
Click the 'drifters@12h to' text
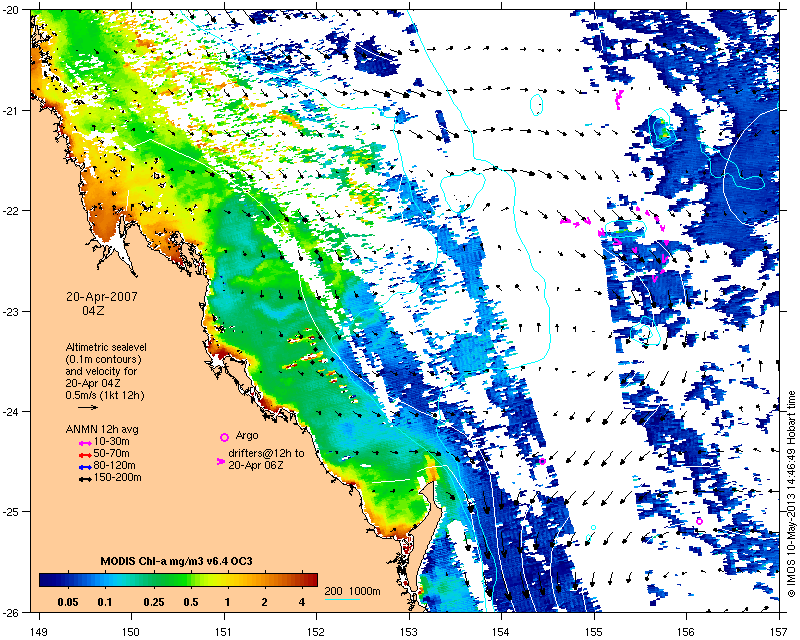click(x=266, y=453)
